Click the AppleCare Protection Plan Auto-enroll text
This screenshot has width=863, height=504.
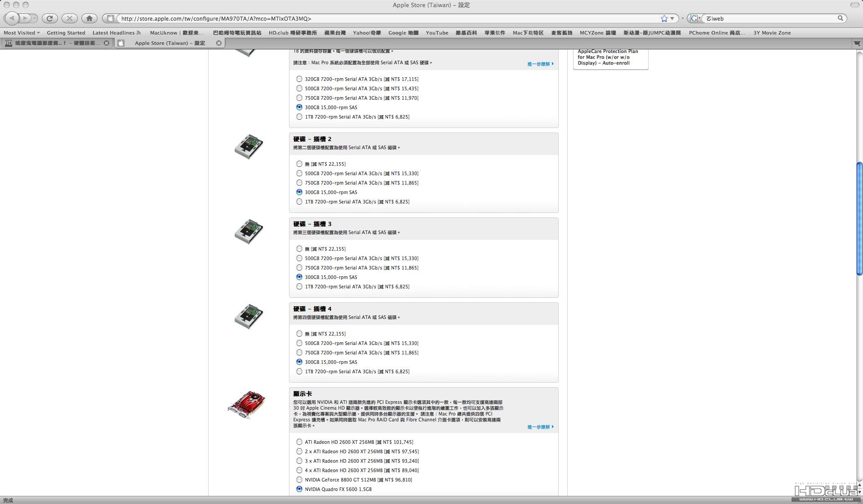[608, 57]
